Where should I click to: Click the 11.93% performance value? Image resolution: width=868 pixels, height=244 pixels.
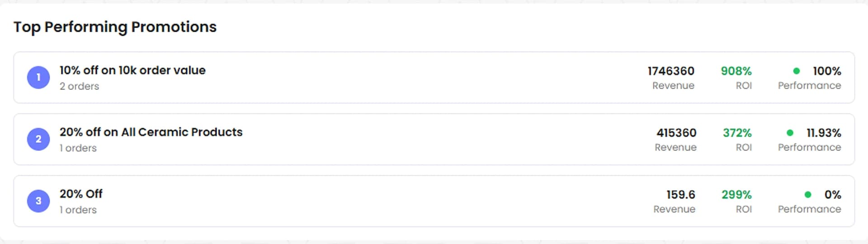824,133
